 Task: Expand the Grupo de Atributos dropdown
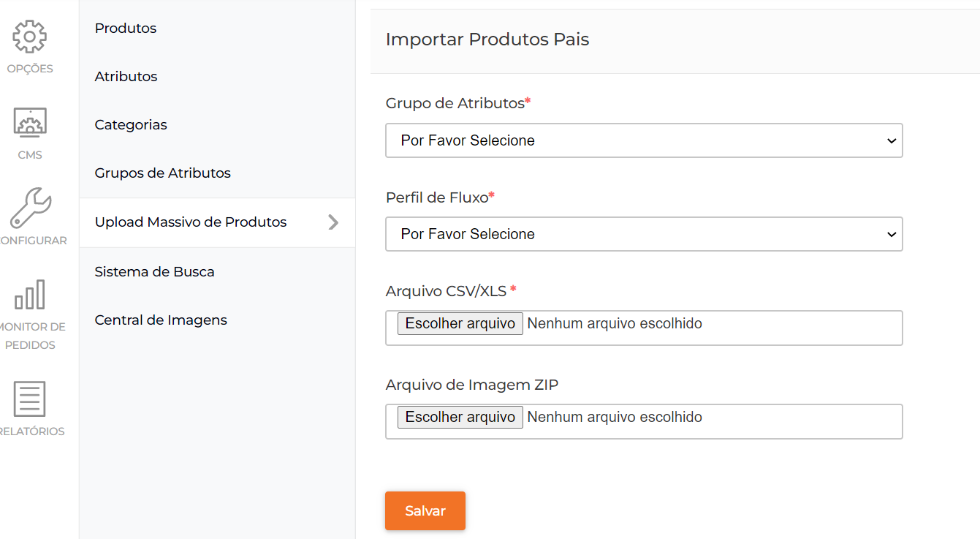644,140
